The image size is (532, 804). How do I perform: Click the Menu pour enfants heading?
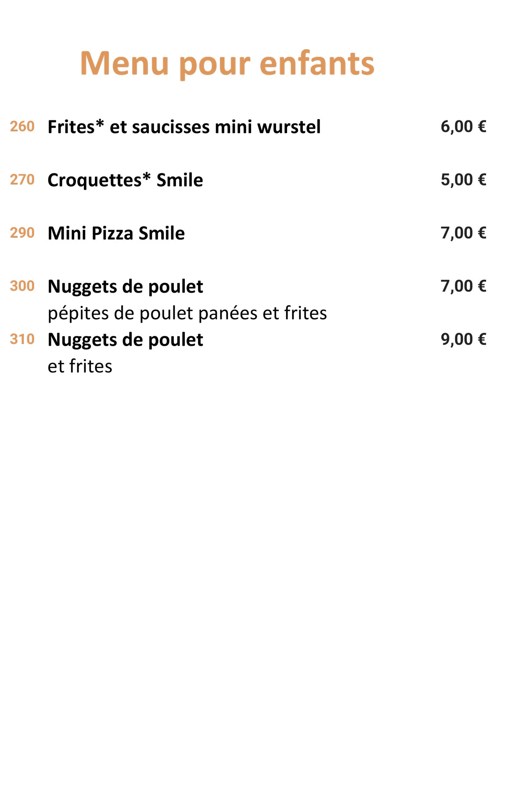pyautogui.click(x=227, y=64)
